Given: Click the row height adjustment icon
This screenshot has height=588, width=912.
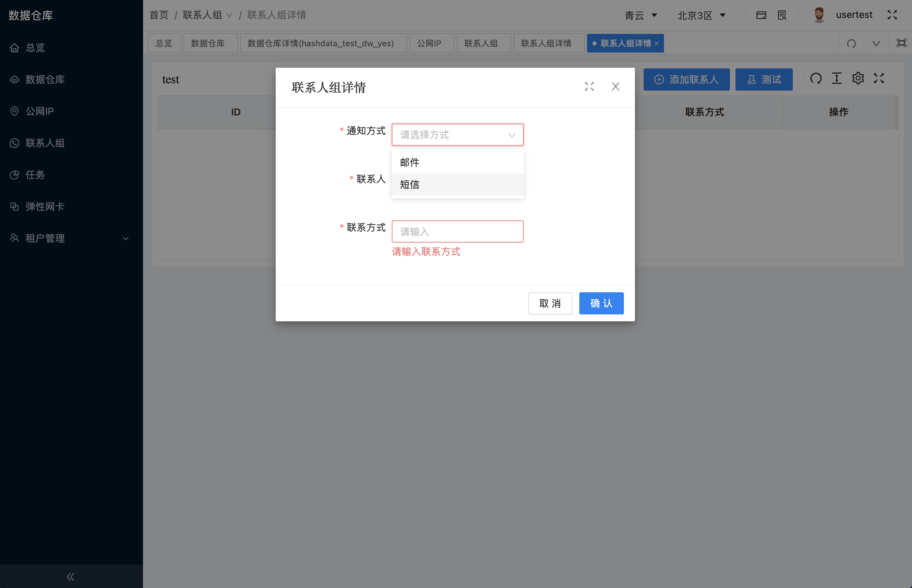Looking at the screenshot, I should point(837,78).
